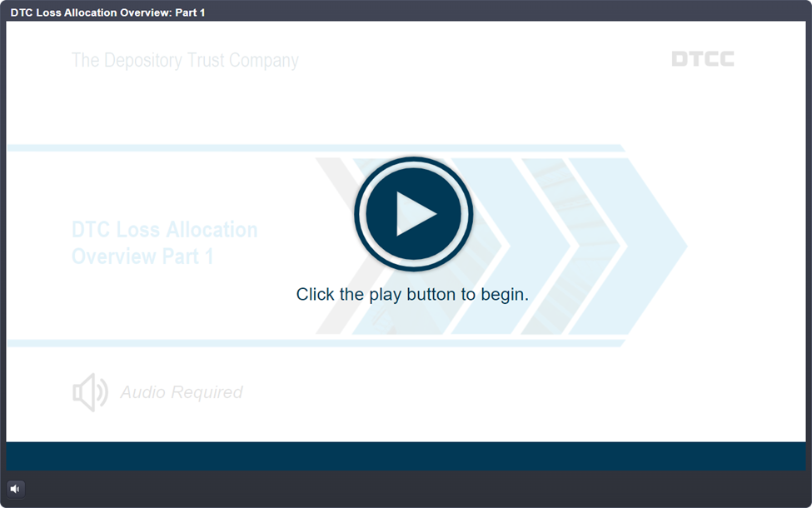
Task: Click empty area of gray player control bar
Action: 416,489
